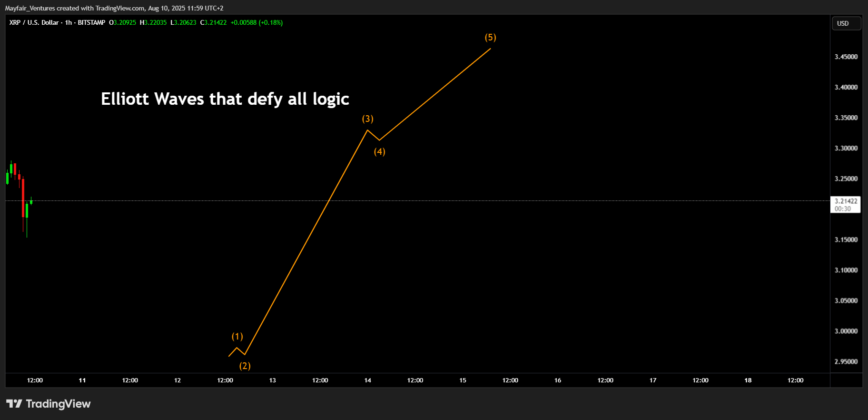
Task: Click the open value O3.20925
Action: click(123, 22)
